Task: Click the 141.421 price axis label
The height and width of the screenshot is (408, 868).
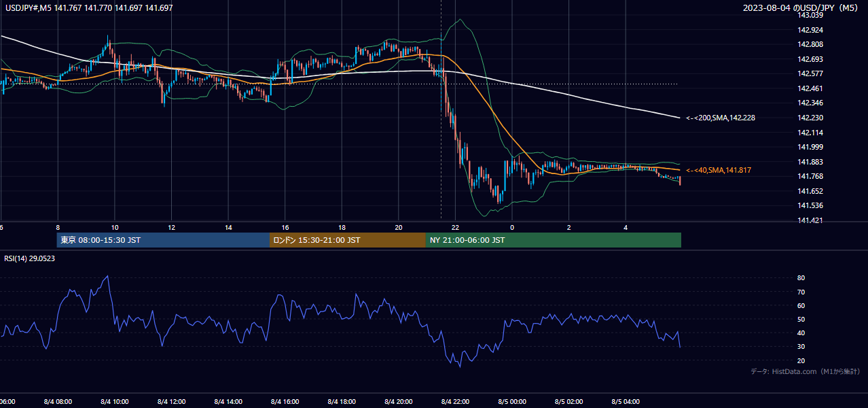Action: (810, 220)
